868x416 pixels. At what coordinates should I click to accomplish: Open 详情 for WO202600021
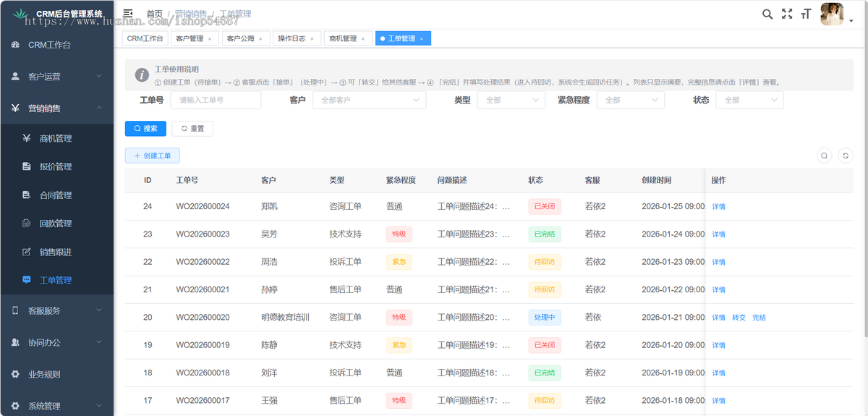click(x=719, y=290)
